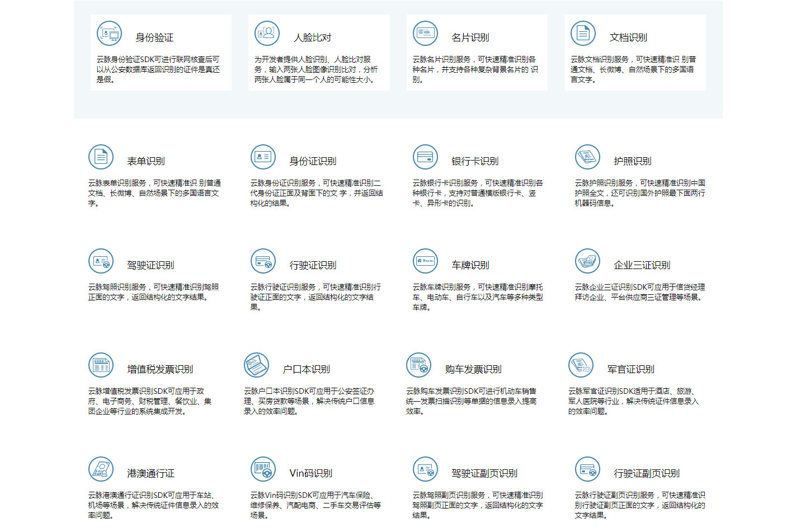Click description starting 云脉车牌识别服务
796x532 pixels.
click(478, 297)
